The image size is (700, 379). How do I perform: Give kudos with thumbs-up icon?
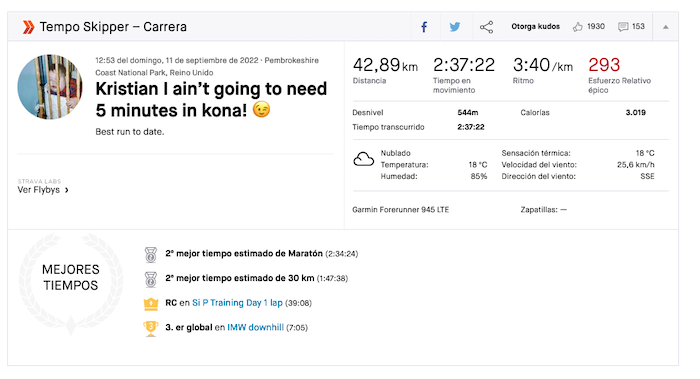coord(578,27)
